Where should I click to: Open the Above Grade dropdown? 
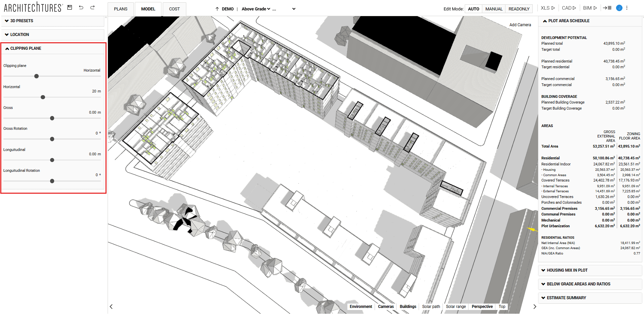(x=258, y=9)
